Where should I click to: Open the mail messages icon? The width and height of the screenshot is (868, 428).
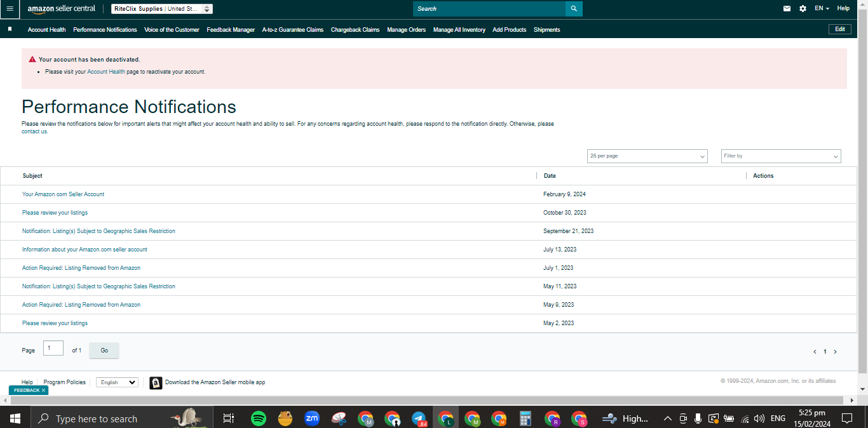(787, 8)
